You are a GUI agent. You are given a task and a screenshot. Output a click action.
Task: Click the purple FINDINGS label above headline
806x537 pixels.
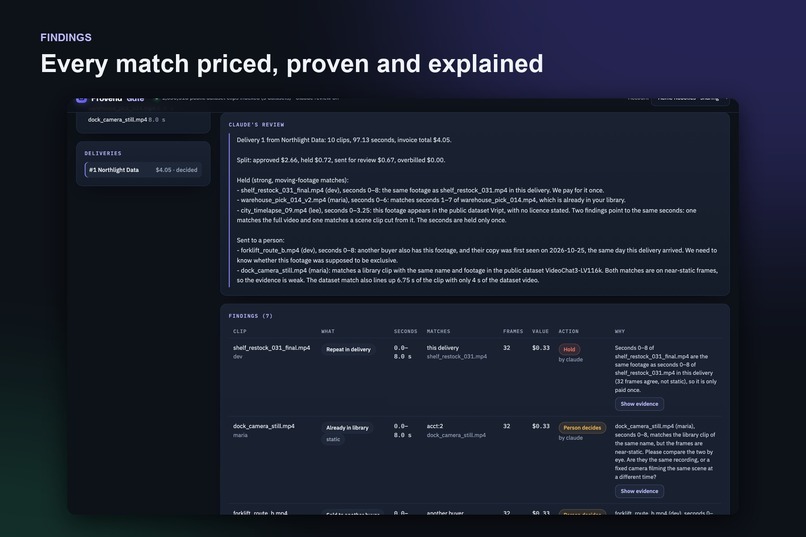click(66, 38)
